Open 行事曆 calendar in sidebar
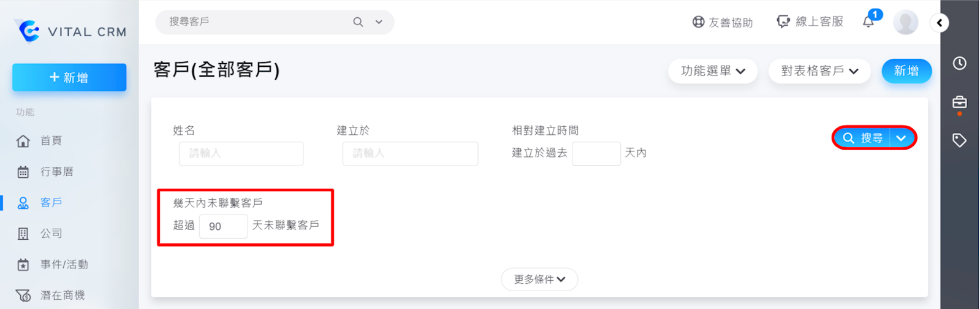This screenshot has width=980, height=309. pos(56,172)
